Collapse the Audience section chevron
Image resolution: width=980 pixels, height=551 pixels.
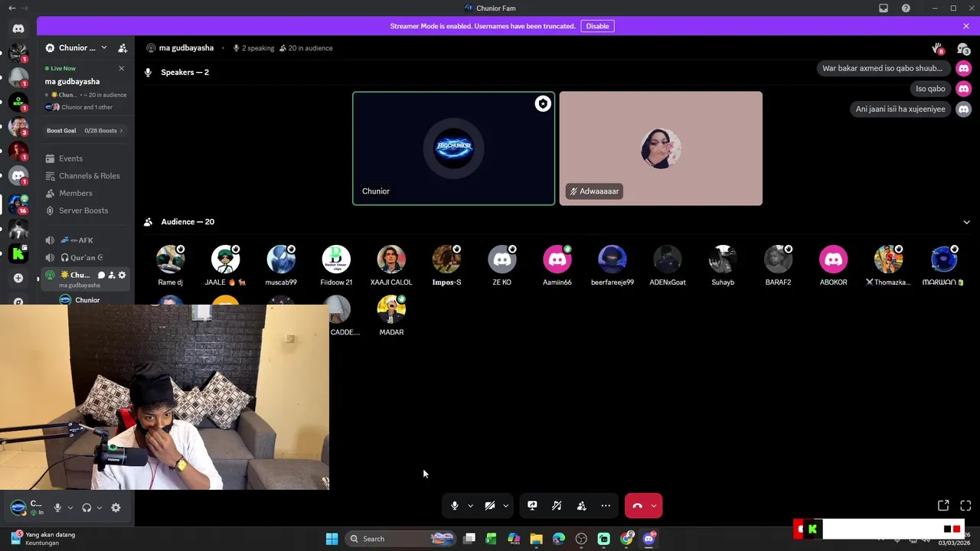pyautogui.click(x=966, y=222)
